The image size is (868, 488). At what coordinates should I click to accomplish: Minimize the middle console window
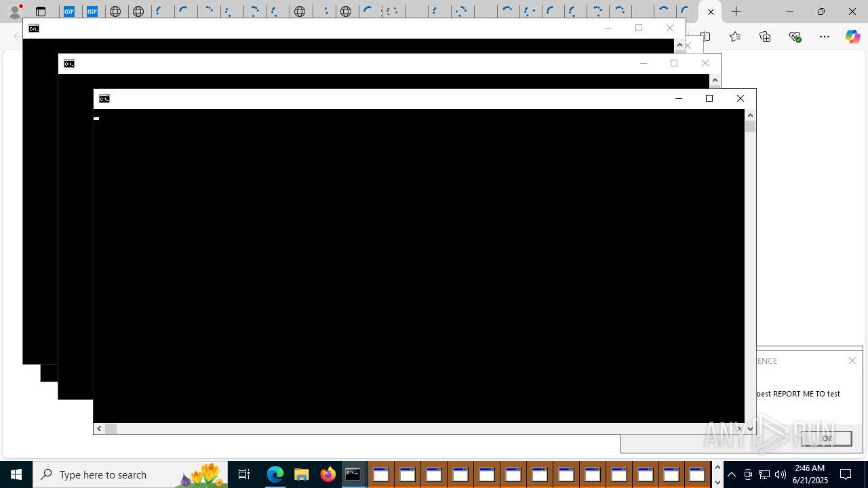coord(643,63)
